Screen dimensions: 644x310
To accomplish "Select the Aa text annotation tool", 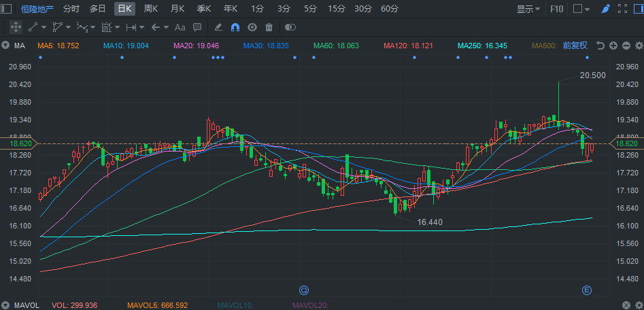I will [x=180, y=27].
